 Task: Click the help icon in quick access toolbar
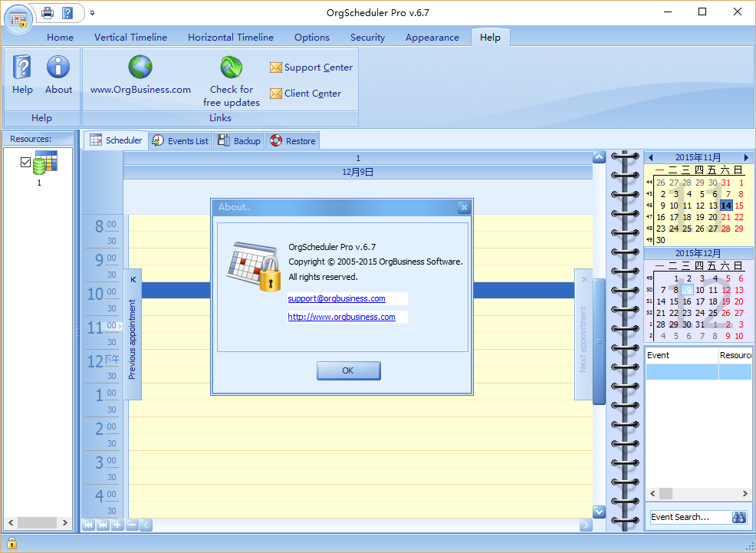[67, 12]
